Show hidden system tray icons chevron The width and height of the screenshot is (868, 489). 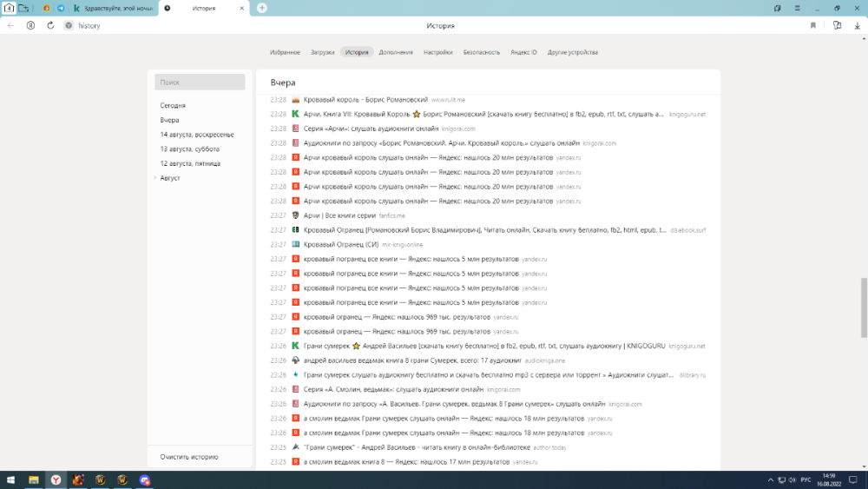770,479
